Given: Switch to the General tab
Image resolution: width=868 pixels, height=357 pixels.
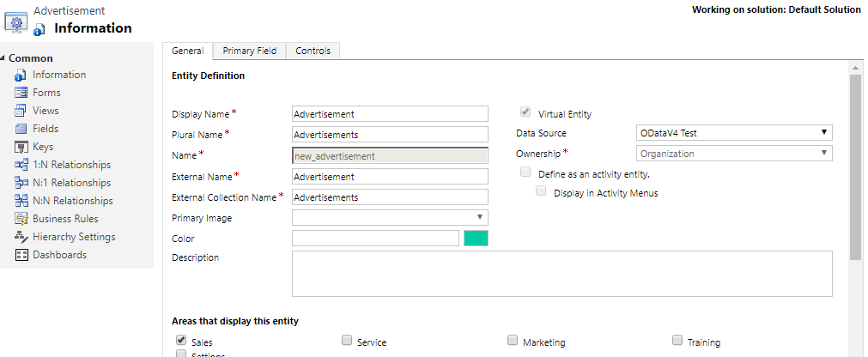Looking at the screenshot, I should tap(188, 51).
